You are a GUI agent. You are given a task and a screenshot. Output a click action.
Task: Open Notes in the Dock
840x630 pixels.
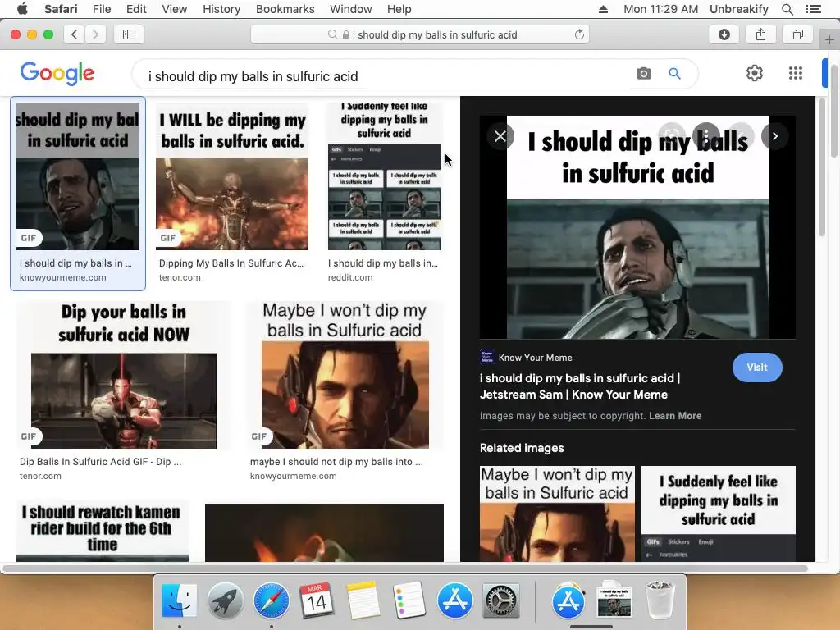pyautogui.click(x=363, y=600)
